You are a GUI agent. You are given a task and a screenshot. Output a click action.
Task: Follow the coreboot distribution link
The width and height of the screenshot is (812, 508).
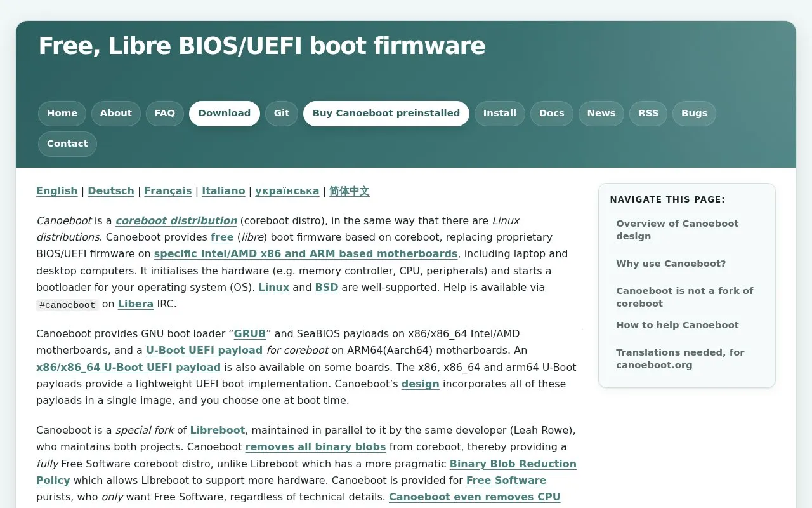point(176,221)
